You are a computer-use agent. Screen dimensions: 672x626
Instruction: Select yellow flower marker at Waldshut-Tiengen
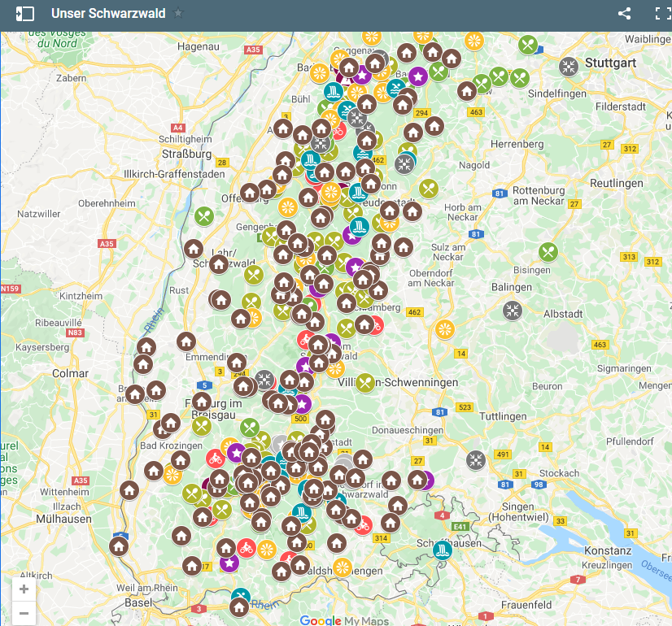(x=343, y=567)
